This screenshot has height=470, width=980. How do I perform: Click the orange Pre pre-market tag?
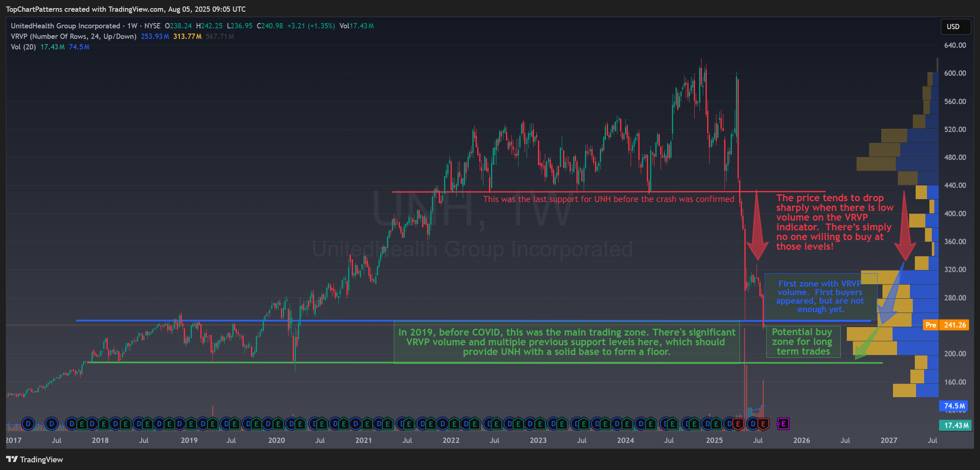point(931,325)
